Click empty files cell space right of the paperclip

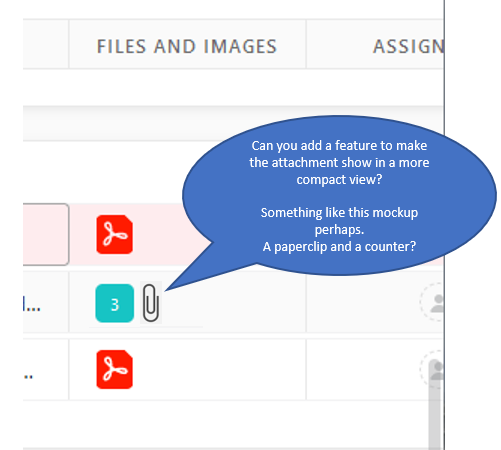(x=233, y=303)
